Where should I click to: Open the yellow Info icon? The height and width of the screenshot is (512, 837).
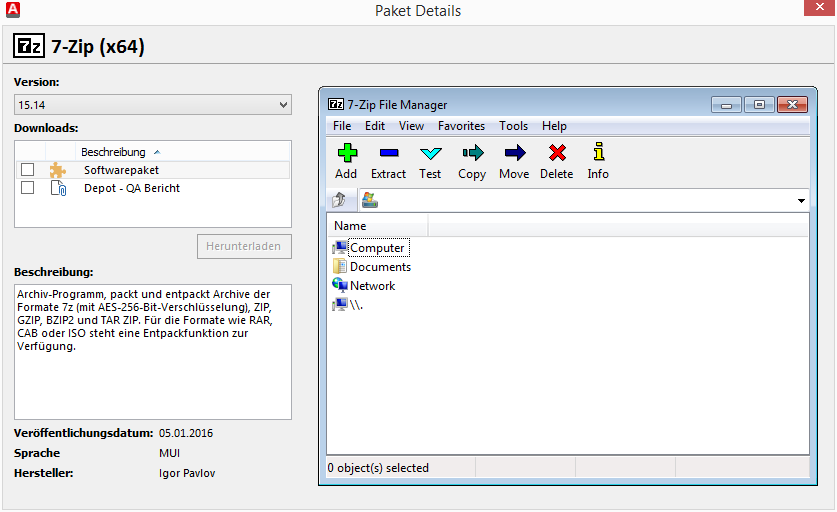click(598, 153)
